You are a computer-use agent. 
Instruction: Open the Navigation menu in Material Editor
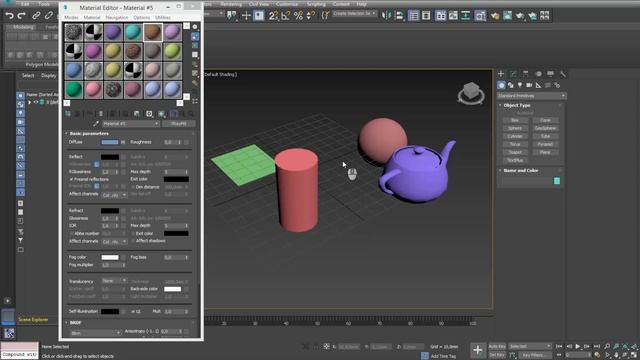[x=117, y=18]
